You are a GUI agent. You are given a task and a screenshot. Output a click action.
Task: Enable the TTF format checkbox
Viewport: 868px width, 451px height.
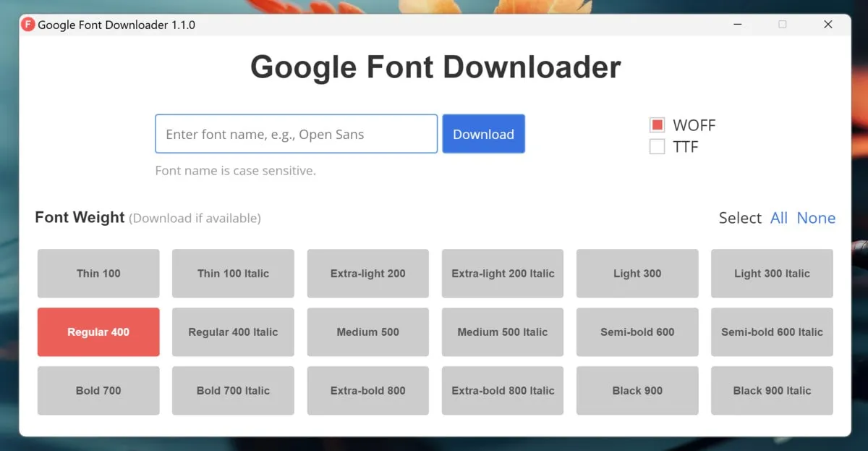tap(657, 147)
